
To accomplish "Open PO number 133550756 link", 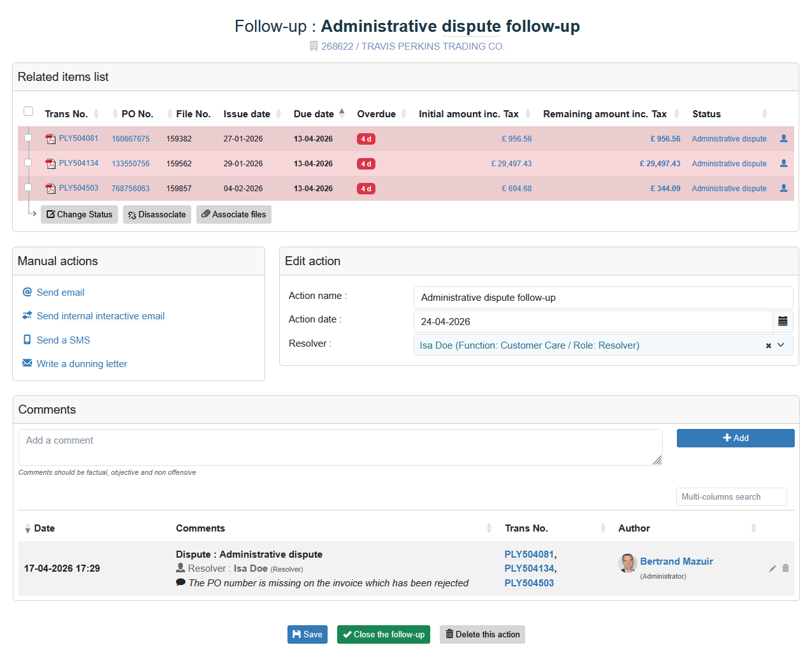I will [131, 164].
